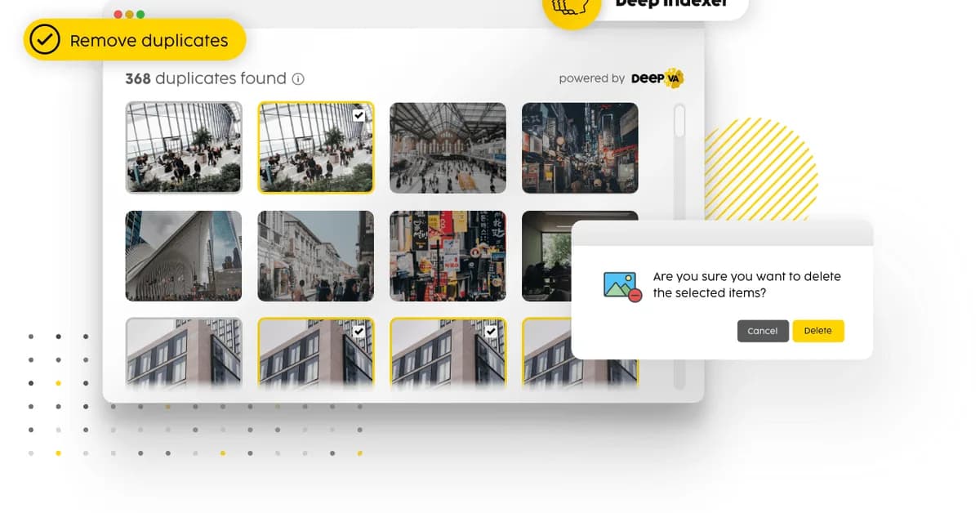The image size is (980, 513).
Task: Select the train station hall thumbnail
Action: point(448,148)
